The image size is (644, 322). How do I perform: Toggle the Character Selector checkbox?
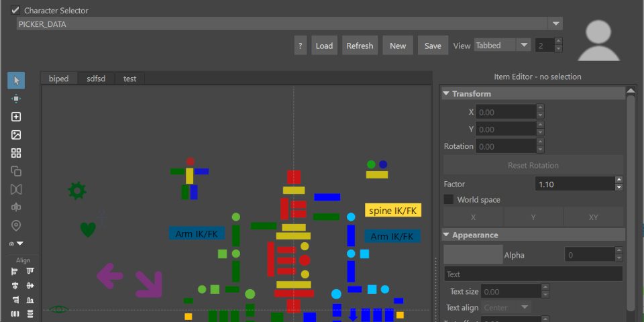(x=15, y=10)
